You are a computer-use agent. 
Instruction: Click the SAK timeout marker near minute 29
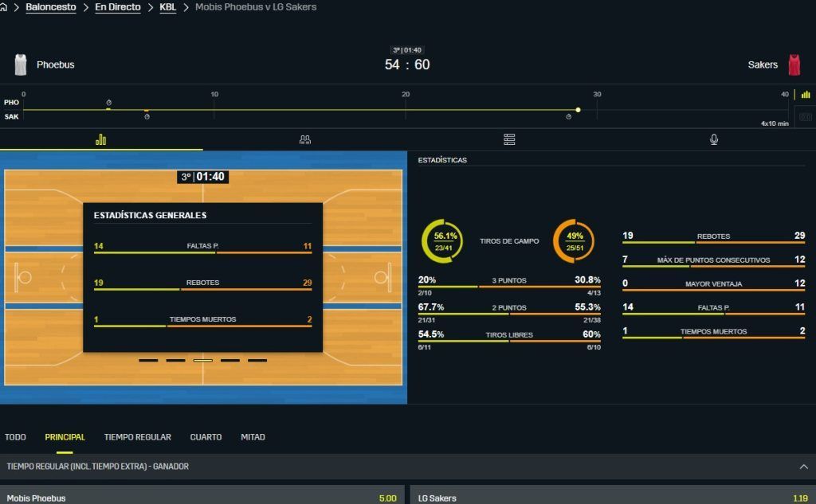point(569,116)
